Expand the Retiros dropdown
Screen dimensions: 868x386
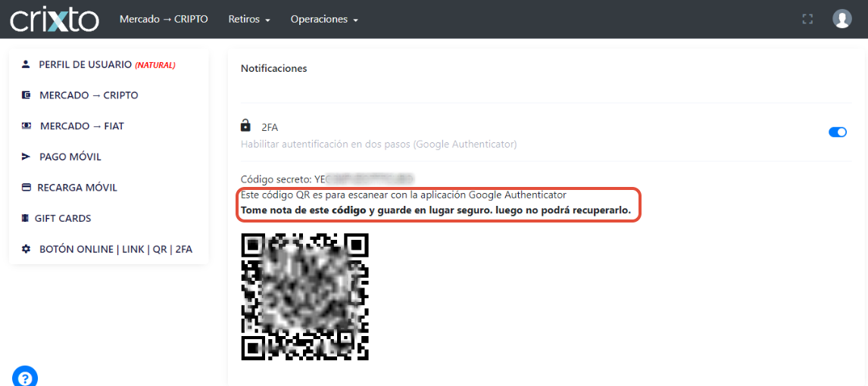pyautogui.click(x=249, y=20)
